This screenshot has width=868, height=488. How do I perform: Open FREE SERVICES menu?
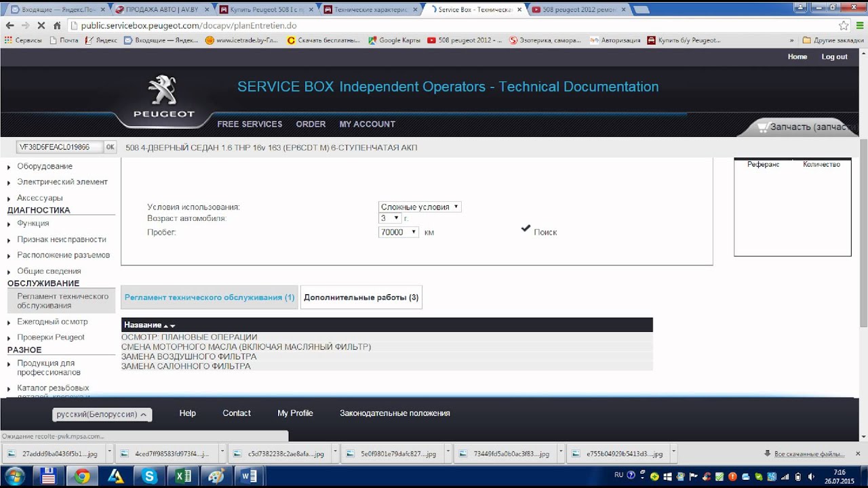pos(250,124)
